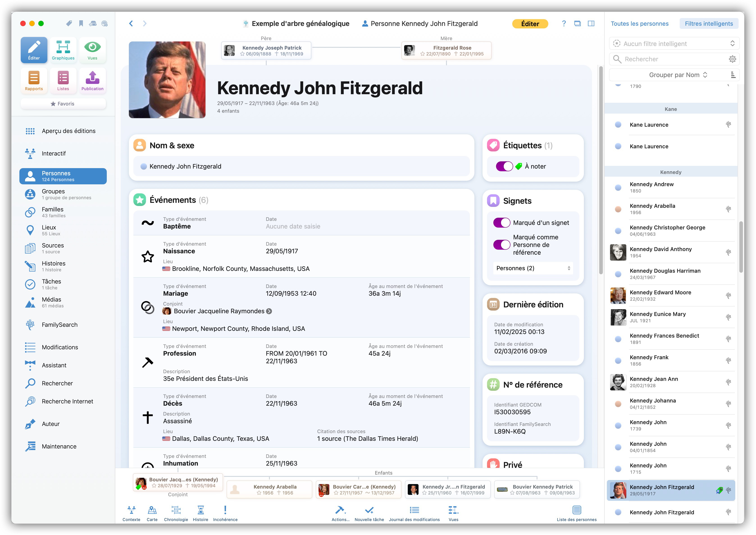Select Kennedy Jean Ann in list
756x535 pixels.
pos(671,382)
